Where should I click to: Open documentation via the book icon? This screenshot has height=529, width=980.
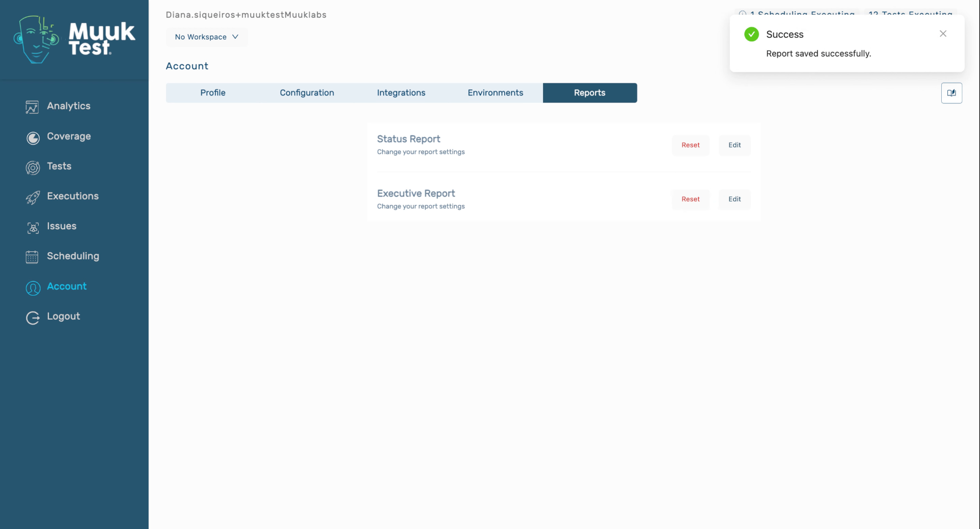click(951, 92)
